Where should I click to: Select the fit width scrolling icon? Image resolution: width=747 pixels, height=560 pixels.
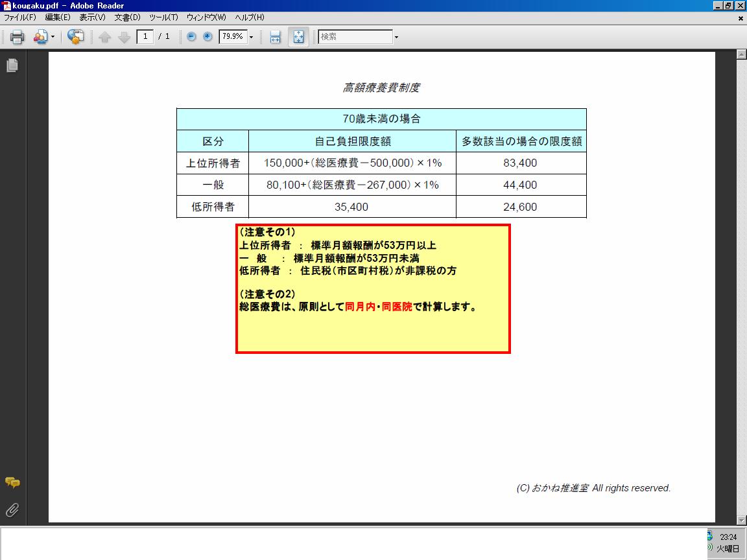tap(276, 37)
